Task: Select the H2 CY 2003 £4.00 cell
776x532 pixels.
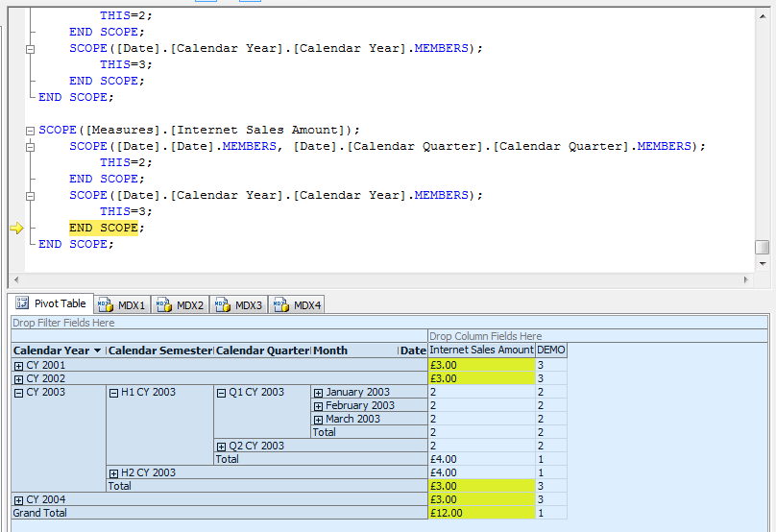Action: point(481,472)
